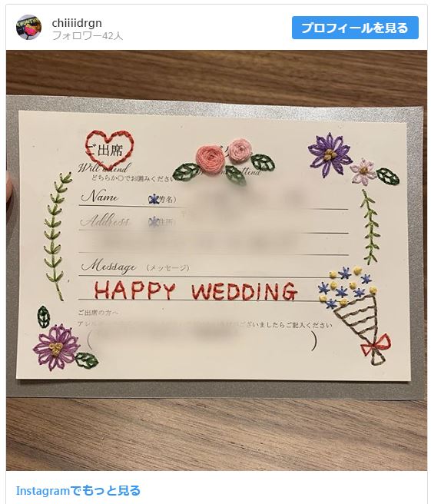Select the フォロワー42人 follower count

click(88, 35)
